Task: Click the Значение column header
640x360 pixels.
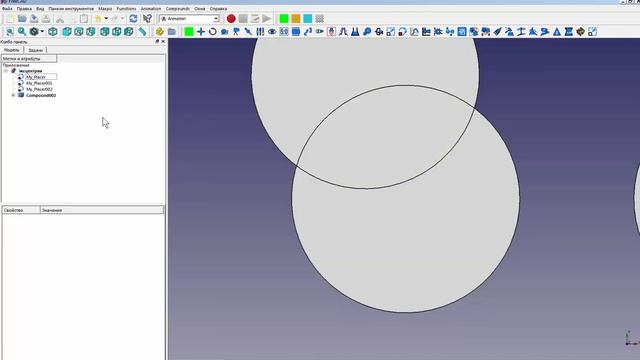Action: [102, 210]
